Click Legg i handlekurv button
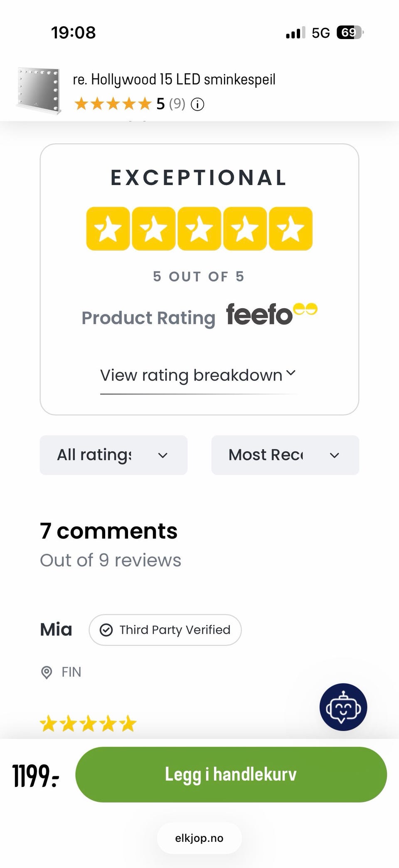 coord(231,774)
